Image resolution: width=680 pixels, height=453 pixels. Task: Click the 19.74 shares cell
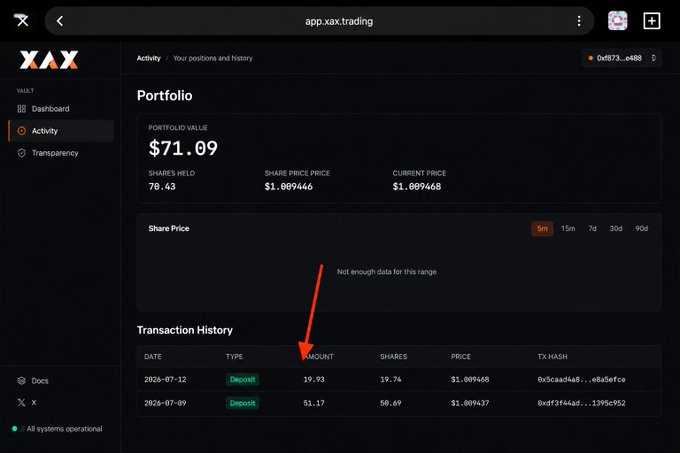click(x=390, y=380)
